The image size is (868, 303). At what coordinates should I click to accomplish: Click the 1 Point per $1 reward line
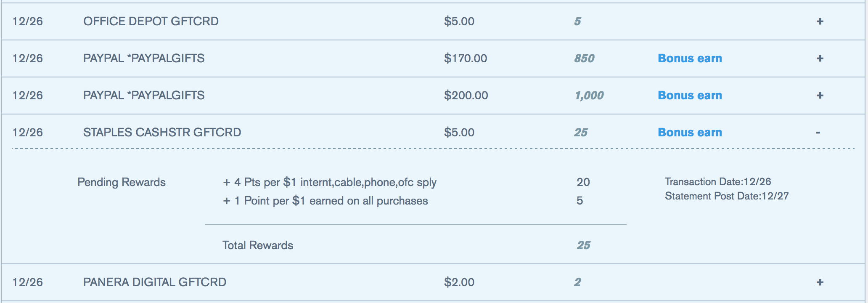pyautogui.click(x=325, y=201)
